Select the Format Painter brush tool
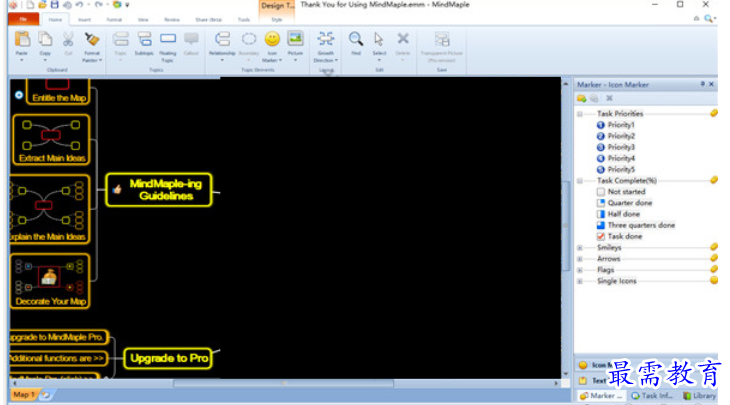 (x=92, y=39)
